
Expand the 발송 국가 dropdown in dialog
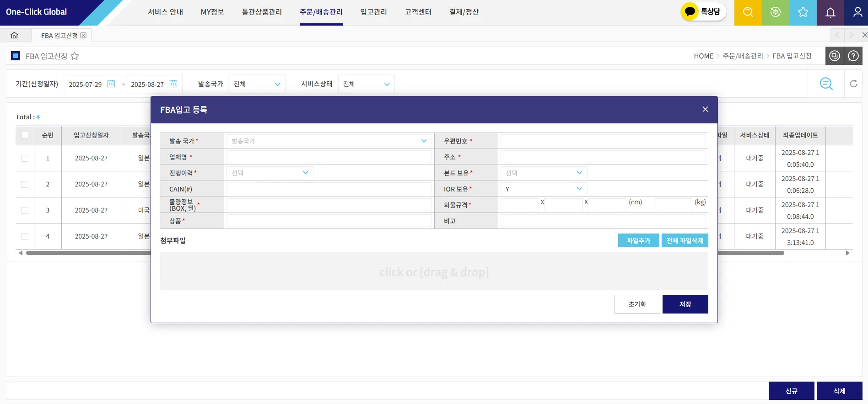pyautogui.click(x=329, y=141)
